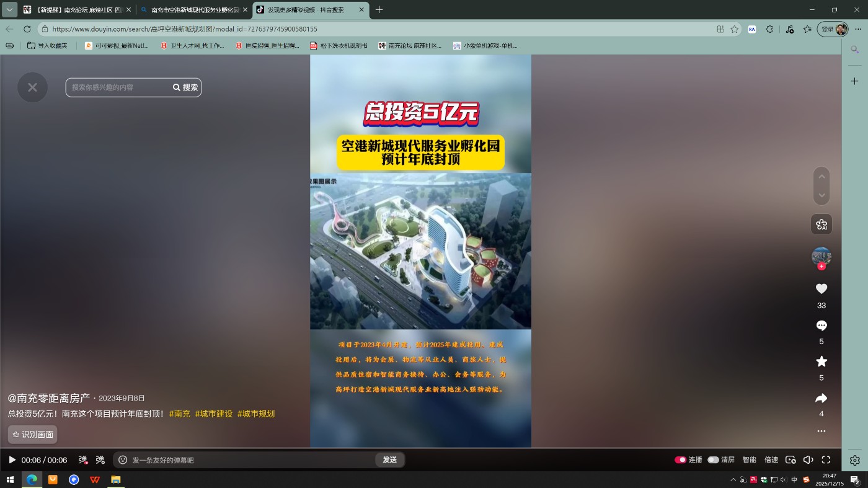
Task: Open the comments bubble icon
Action: [x=821, y=326]
